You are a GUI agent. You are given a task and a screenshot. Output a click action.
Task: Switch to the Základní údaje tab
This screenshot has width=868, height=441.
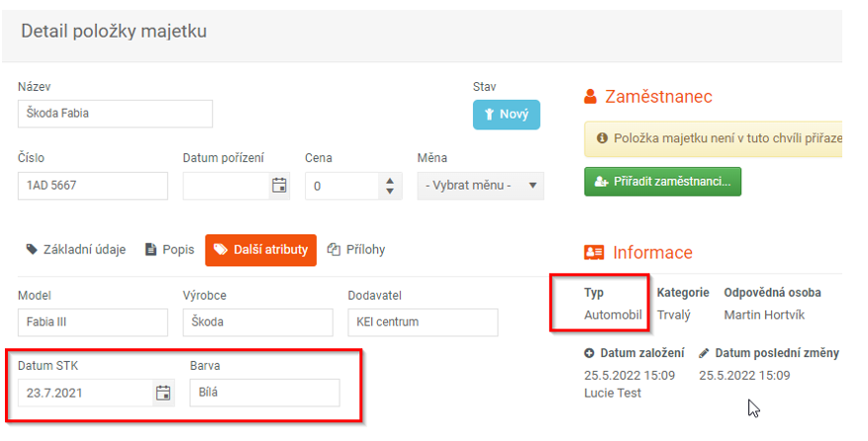pos(76,250)
